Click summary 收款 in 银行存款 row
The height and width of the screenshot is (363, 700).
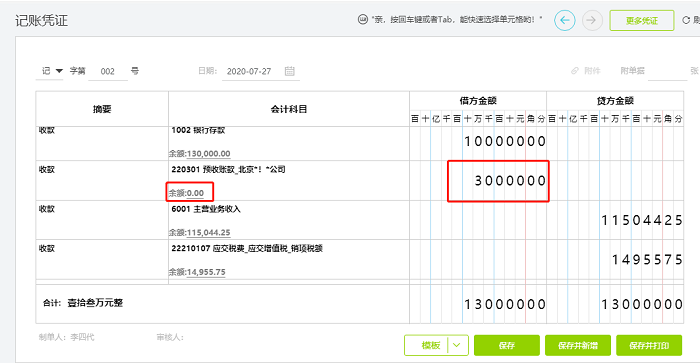(x=47, y=130)
